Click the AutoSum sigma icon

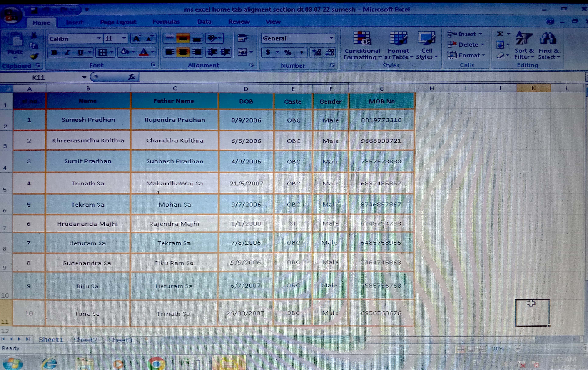pyautogui.click(x=500, y=34)
